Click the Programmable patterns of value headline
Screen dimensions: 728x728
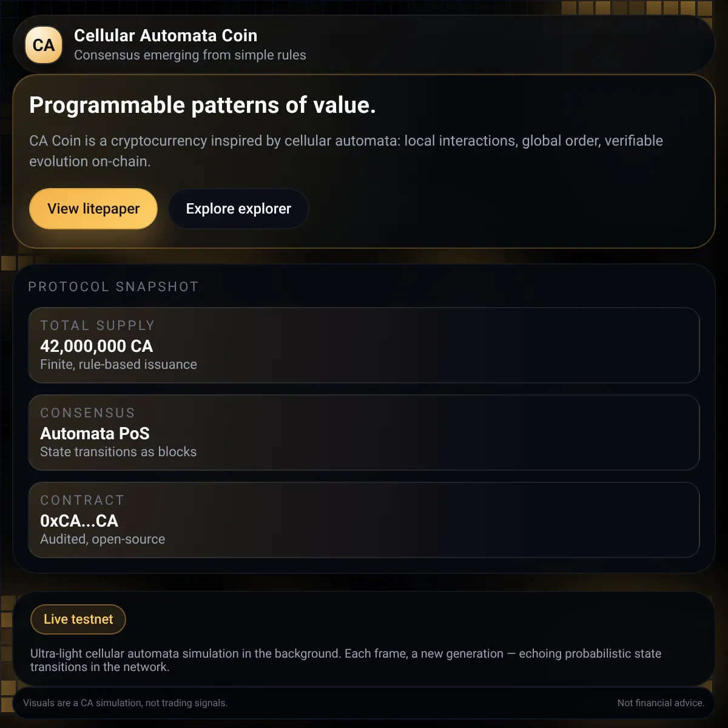[203, 106]
